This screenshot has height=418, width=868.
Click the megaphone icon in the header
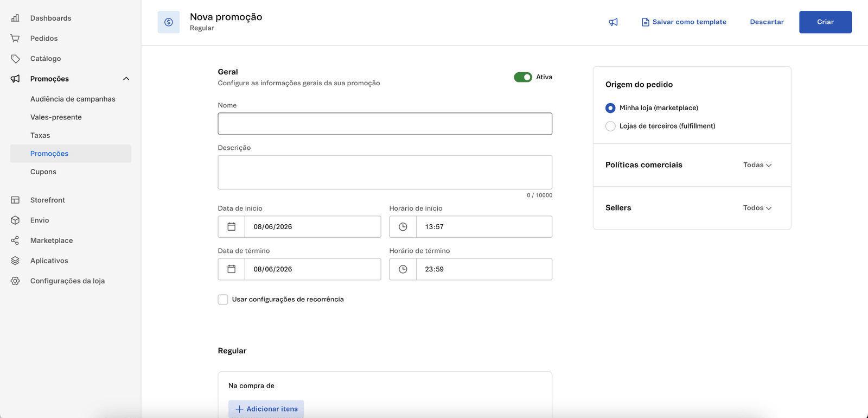(613, 22)
